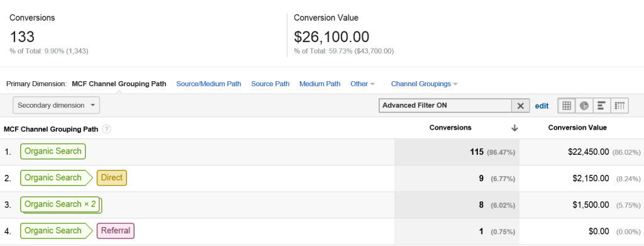Select Medium Path dimension
This screenshot has height=246, width=644.
(x=320, y=84)
